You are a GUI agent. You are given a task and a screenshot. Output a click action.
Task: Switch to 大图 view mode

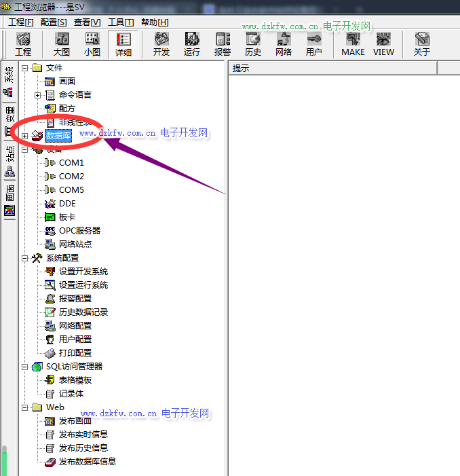[x=62, y=44]
